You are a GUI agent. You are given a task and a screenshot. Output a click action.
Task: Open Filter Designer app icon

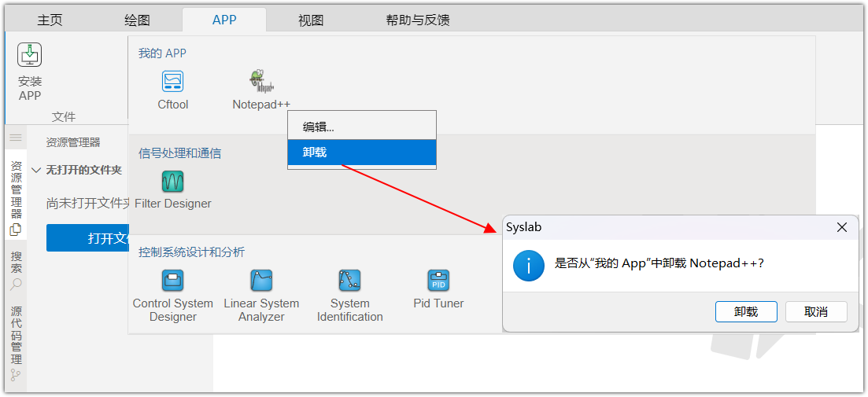click(172, 182)
